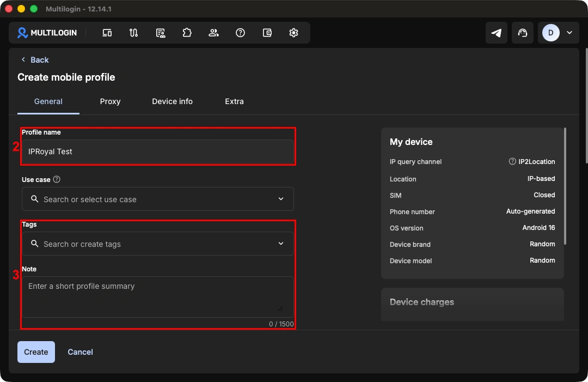Click the search icon in Use case field
588x382 pixels.
(34, 199)
